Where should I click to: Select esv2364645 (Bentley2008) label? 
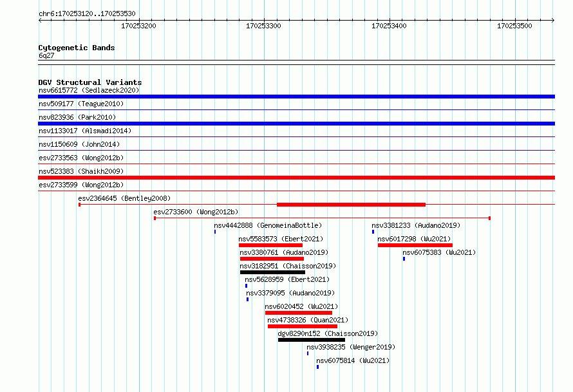click(x=124, y=198)
